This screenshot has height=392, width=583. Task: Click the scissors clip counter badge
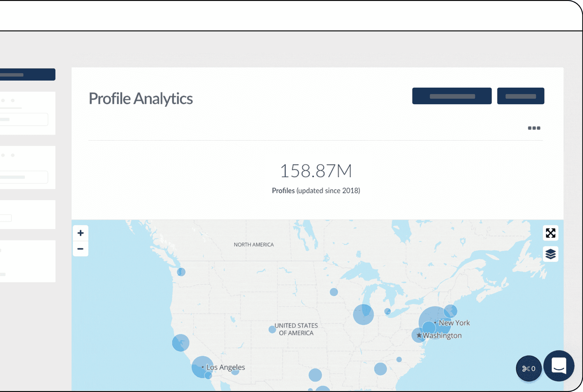[x=529, y=369]
